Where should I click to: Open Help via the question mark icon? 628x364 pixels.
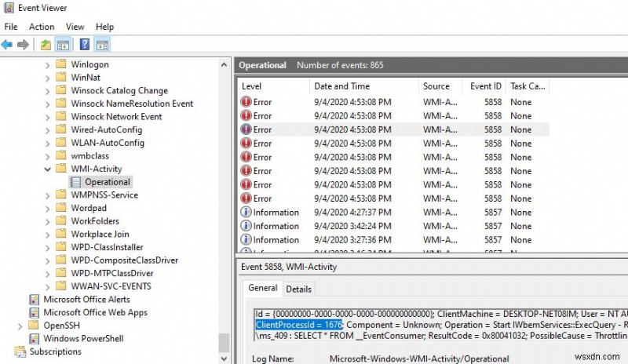(x=85, y=44)
